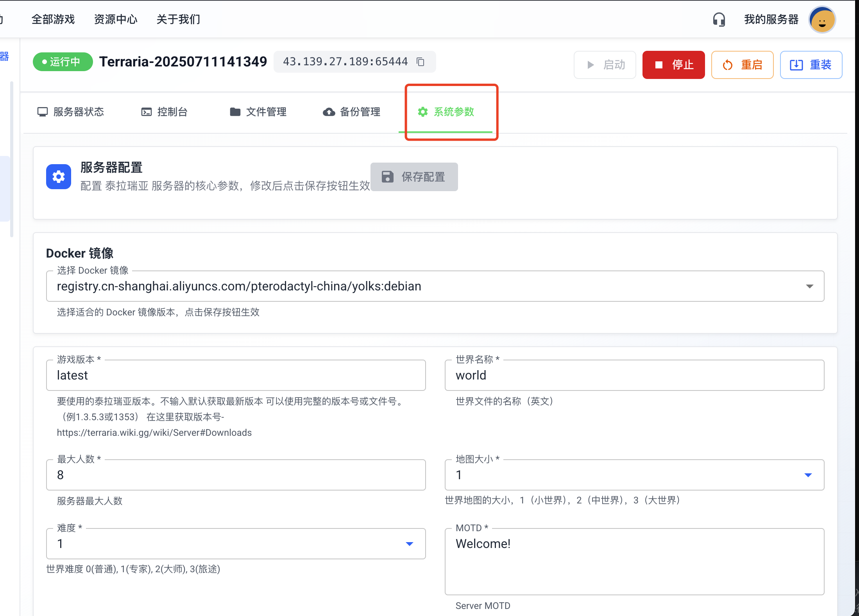This screenshot has height=616, width=859.
Task: Switch to 系统参数 tab
Action: click(446, 112)
